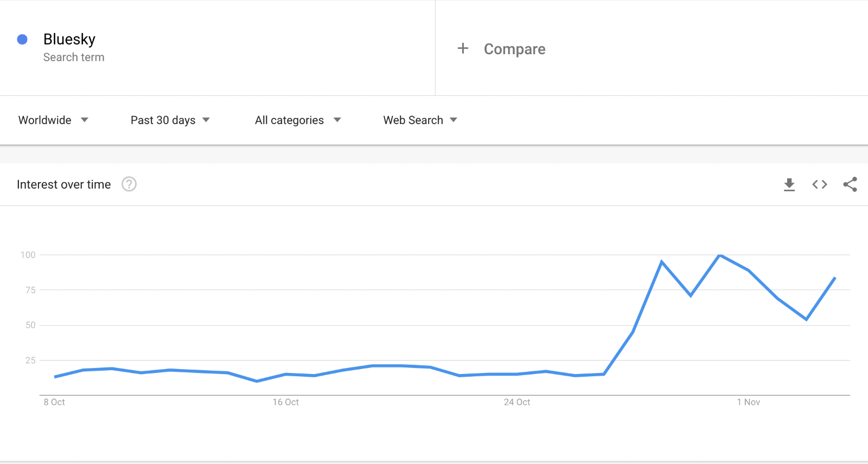
Task: Open the Interest over time help tooltip
Action: pos(129,184)
